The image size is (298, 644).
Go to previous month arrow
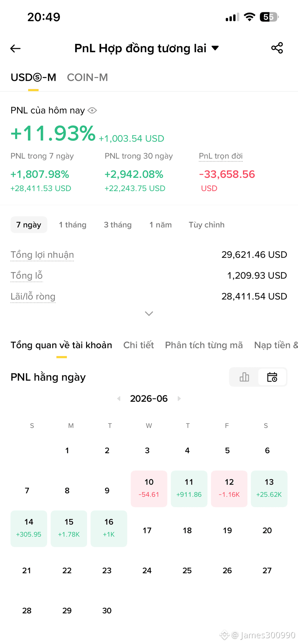pos(119,399)
